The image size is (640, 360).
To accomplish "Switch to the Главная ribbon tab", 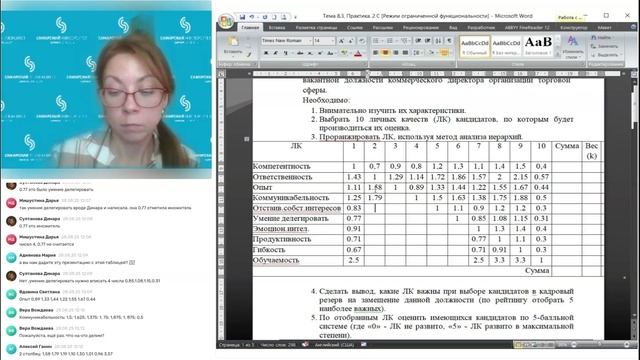I will (250, 28).
